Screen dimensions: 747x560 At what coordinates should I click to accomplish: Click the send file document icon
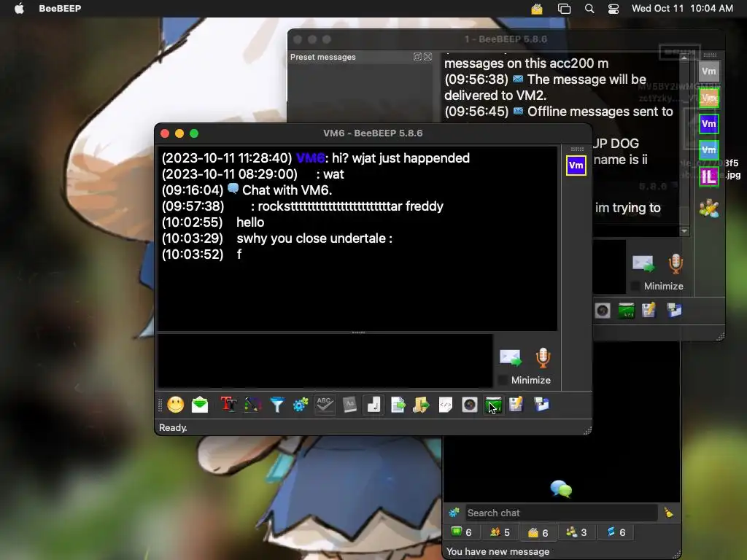click(398, 405)
